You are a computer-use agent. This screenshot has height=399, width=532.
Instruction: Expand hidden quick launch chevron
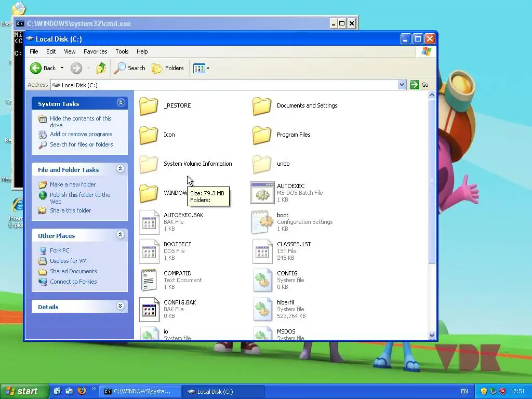(x=94, y=389)
